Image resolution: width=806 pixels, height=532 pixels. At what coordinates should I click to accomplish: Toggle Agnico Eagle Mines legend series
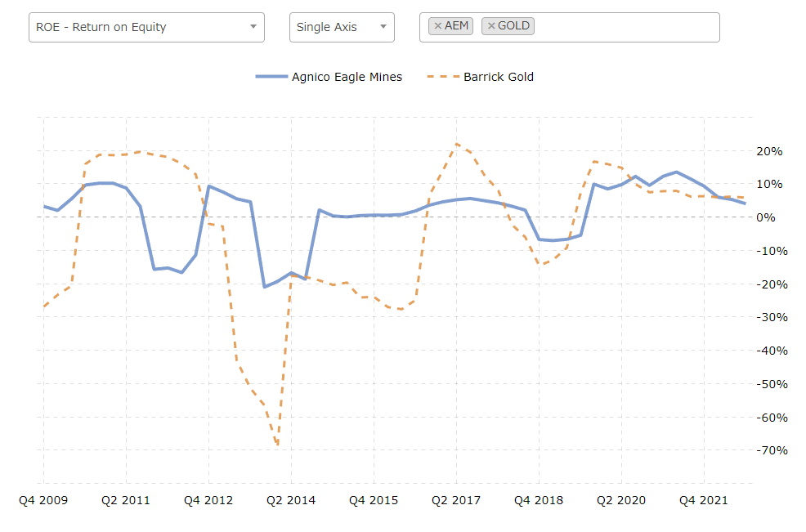click(x=347, y=77)
